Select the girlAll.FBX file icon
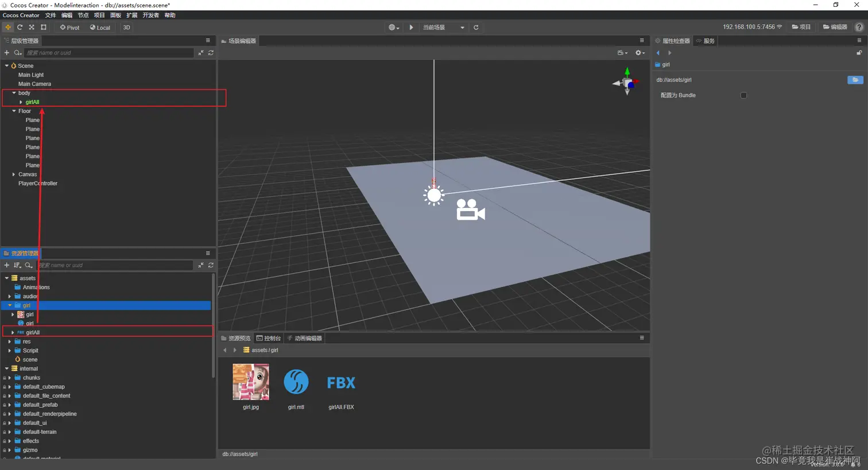This screenshot has width=868, height=470. click(341, 383)
